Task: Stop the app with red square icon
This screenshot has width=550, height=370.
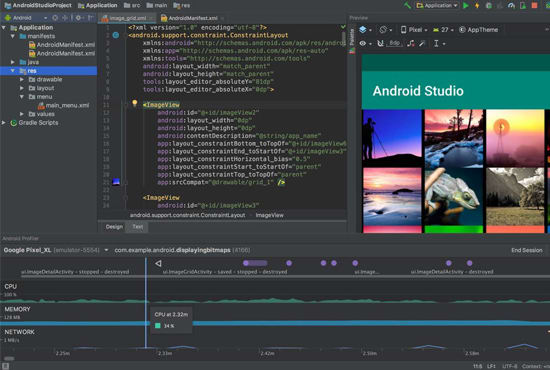Action: [534, 5]
